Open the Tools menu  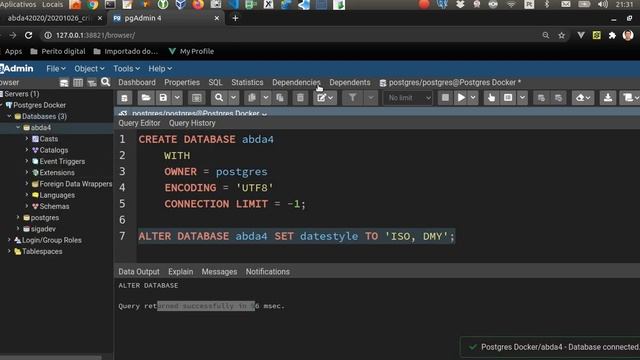pyautogui.click(x=127, y=69)
